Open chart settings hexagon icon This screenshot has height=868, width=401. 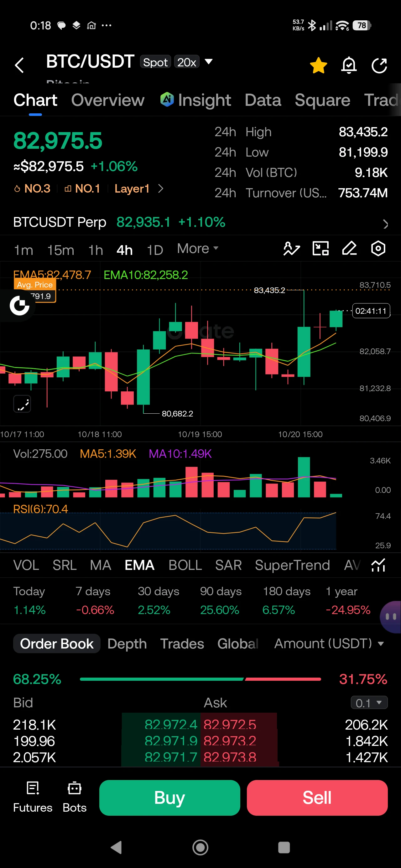(x=378, y=249)
